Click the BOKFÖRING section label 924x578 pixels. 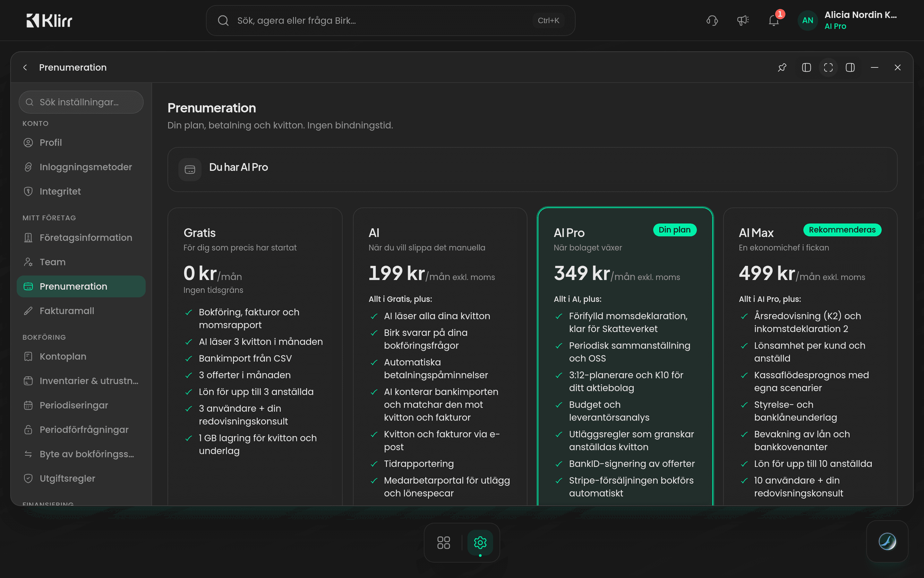click(44, 337)
